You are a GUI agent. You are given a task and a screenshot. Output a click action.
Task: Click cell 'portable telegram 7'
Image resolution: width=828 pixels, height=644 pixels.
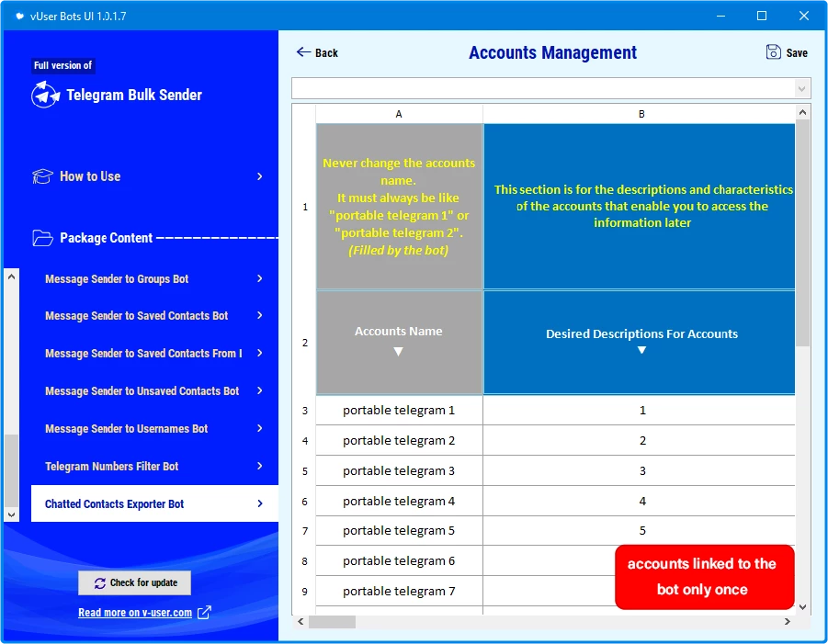(x=399, y=592)
